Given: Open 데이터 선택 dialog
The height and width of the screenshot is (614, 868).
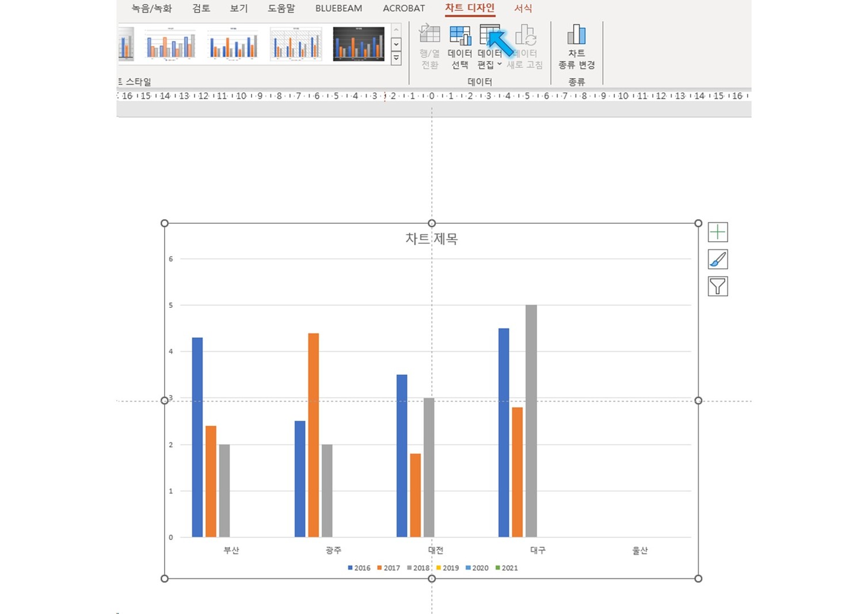Looking at the screenshot, I should tap(460, 47).
